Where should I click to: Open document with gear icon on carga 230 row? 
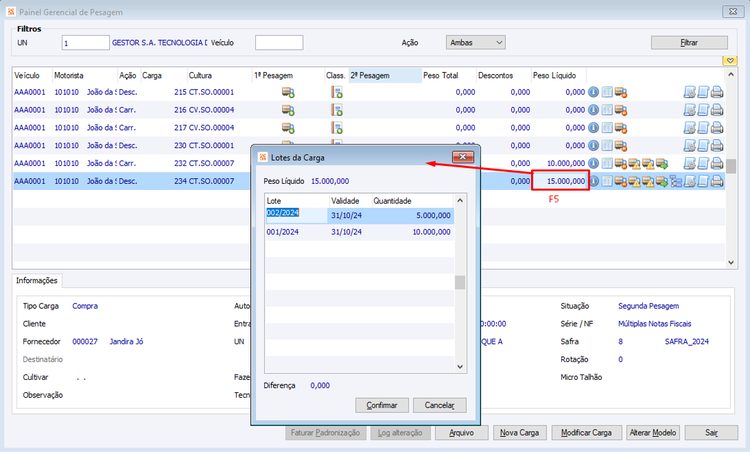pyautogui.click(x=689, y=145)
